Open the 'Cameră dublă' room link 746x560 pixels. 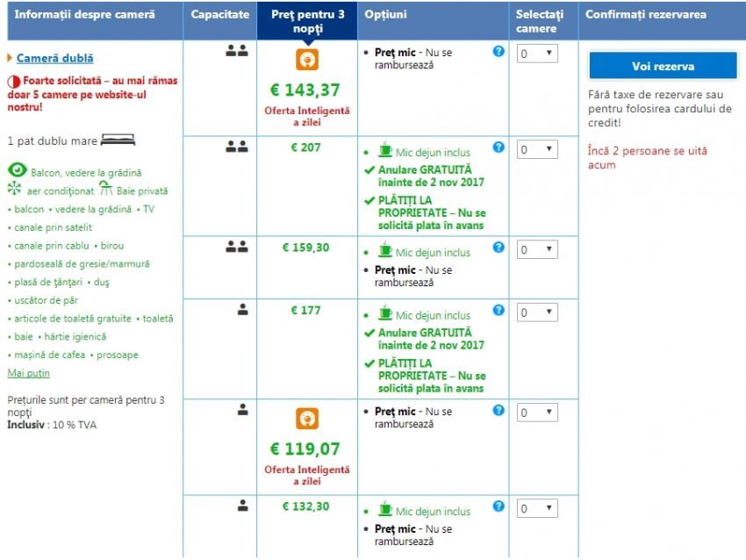point(54,59)
